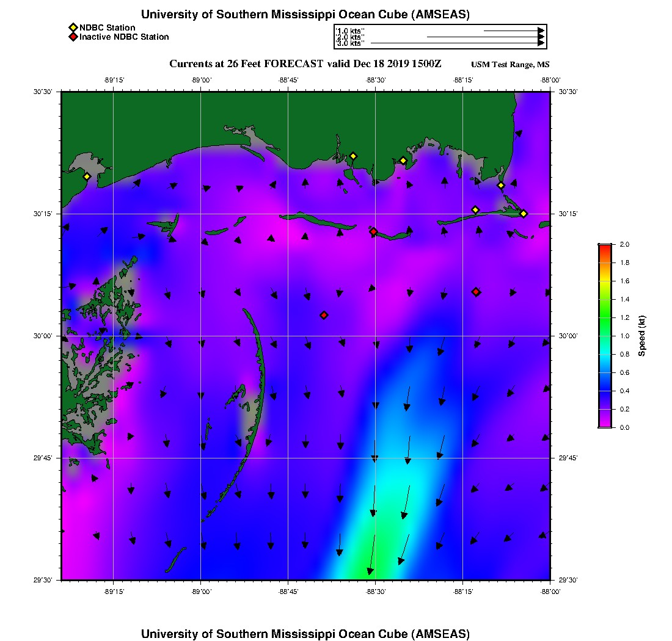Click the top University of Southern Mississippi title
The image size is (672, 641).
[305, 15]
